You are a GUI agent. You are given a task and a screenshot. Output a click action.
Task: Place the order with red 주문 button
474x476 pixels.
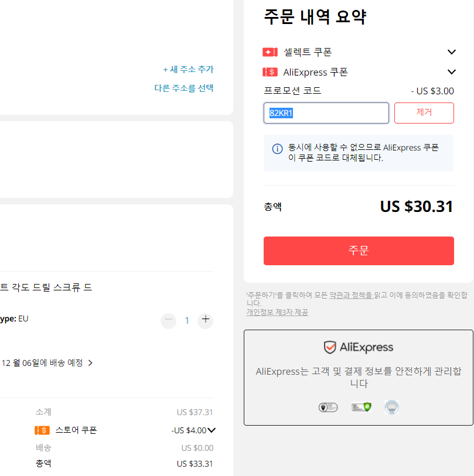[359, 251]
